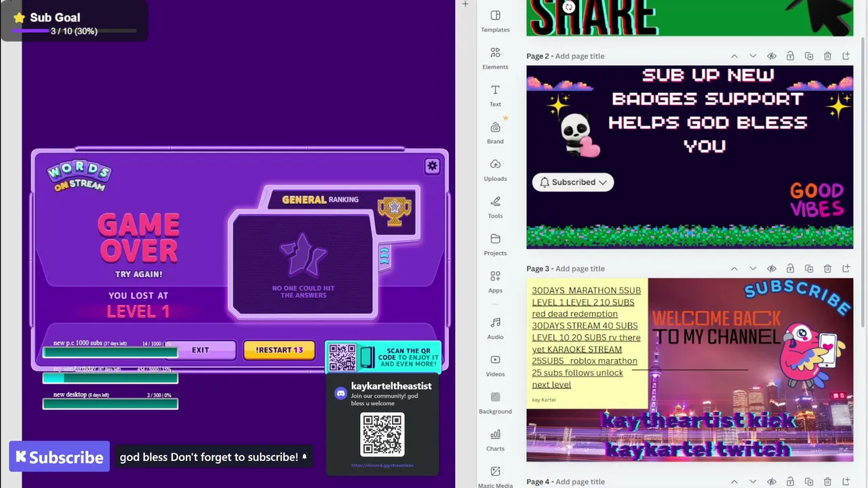This screenshot has height=488, width=868.
Task: Click the purple Subscribe button
Action: pyautogui.click(x=59, y=457)
